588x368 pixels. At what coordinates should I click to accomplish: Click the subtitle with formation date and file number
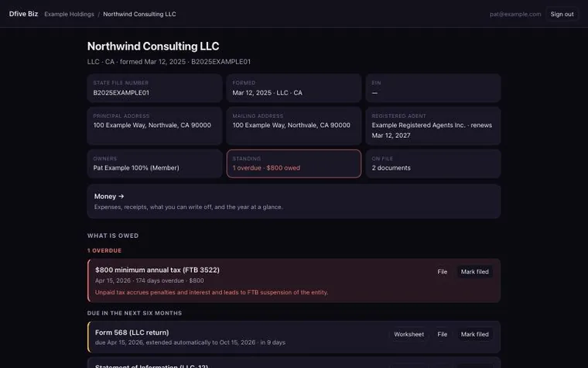pos(169,61)
